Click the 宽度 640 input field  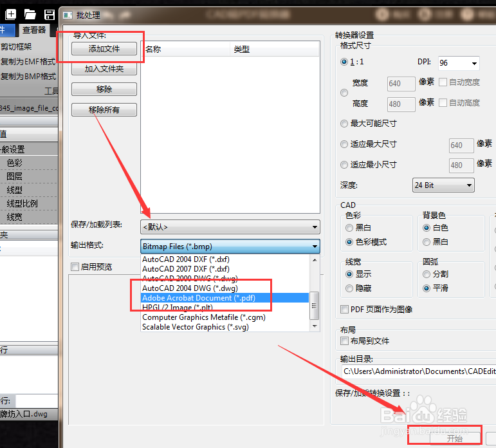[x=401, y=84]
